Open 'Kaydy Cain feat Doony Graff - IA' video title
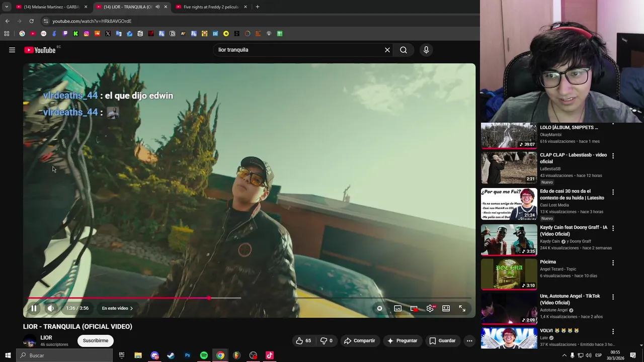The height and width of the screenshot is (362, 644). pyautogui.click(x=574, y=231)
